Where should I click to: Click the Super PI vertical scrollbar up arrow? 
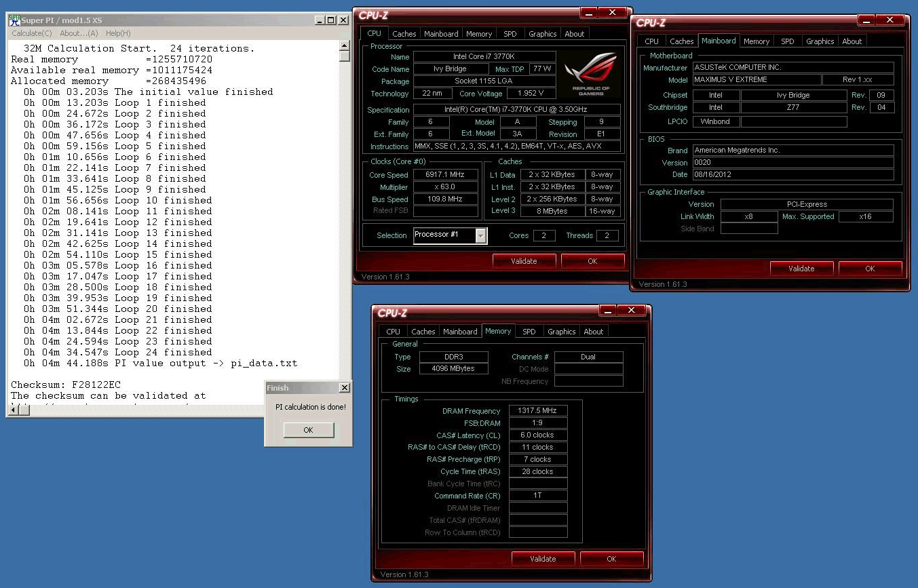[345, 45]
